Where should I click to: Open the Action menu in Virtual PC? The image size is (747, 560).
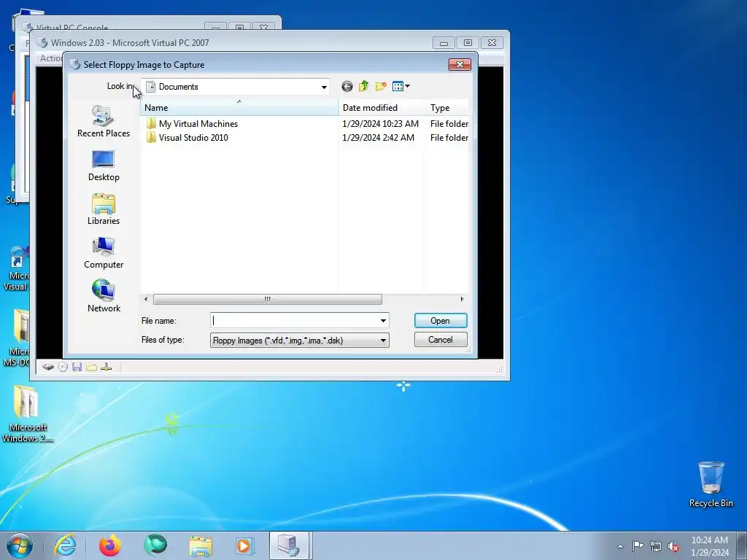50,58
